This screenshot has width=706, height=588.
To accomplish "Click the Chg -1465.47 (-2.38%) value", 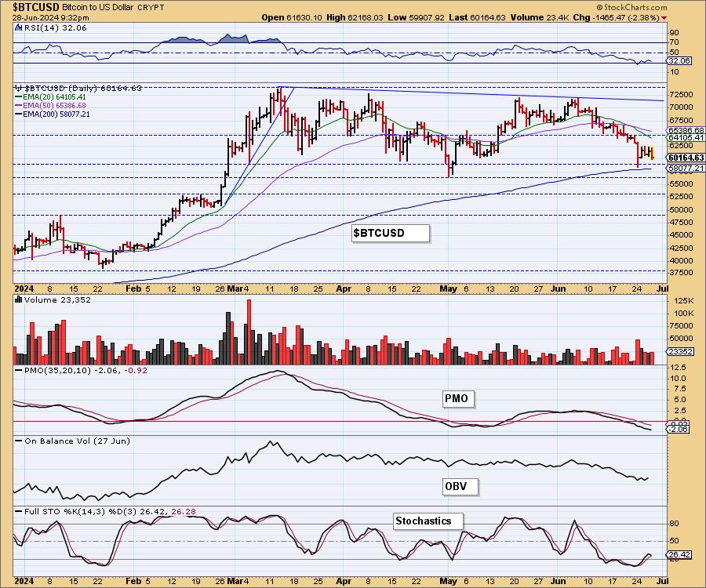I will coord(616,17).
